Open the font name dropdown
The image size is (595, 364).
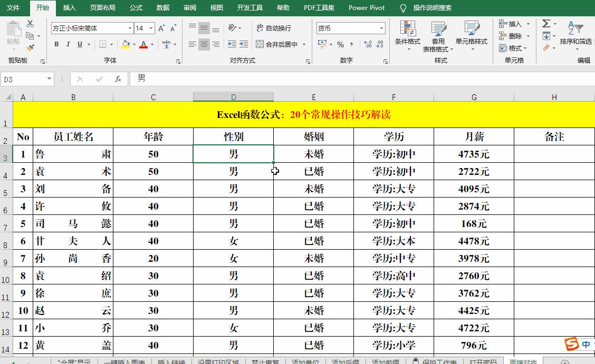point(130,28)
